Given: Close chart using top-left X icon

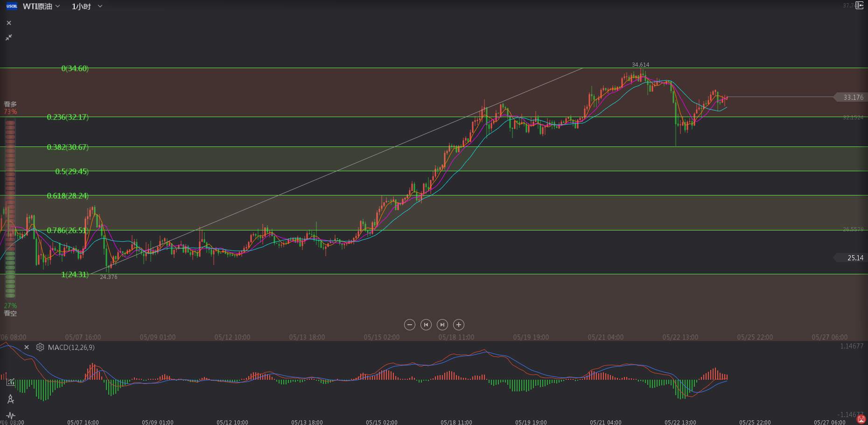Looking at the screenshot, I should pos(9,23).
